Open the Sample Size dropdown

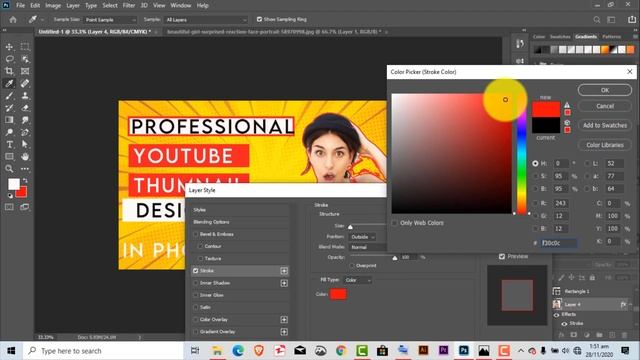point(110,20)
